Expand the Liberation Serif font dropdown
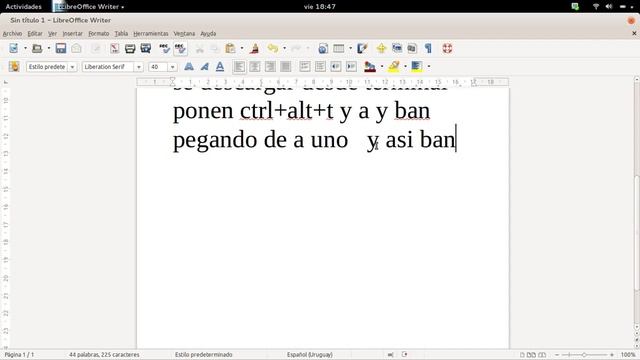 tap(139, 67)
